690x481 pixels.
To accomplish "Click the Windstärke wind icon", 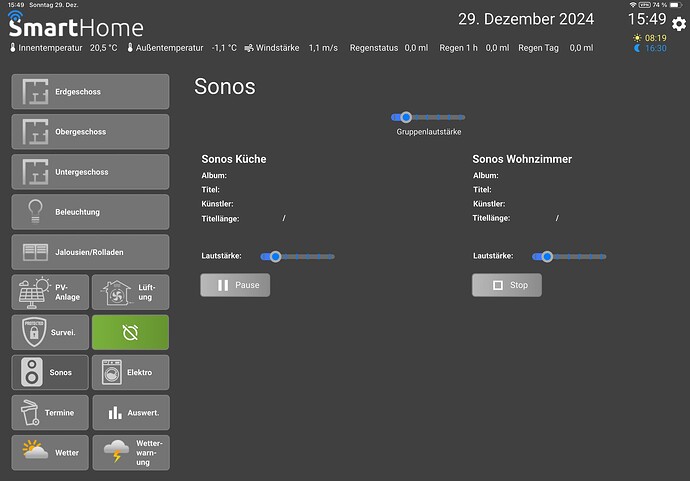I will pos(249,48).
